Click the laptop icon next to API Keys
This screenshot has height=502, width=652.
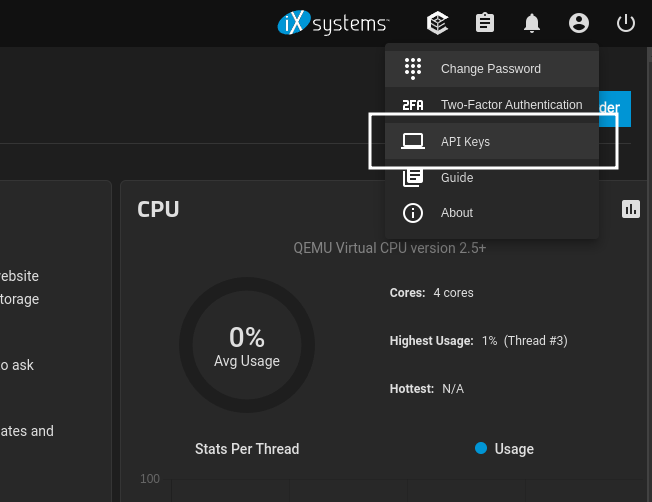coord(413,142)
